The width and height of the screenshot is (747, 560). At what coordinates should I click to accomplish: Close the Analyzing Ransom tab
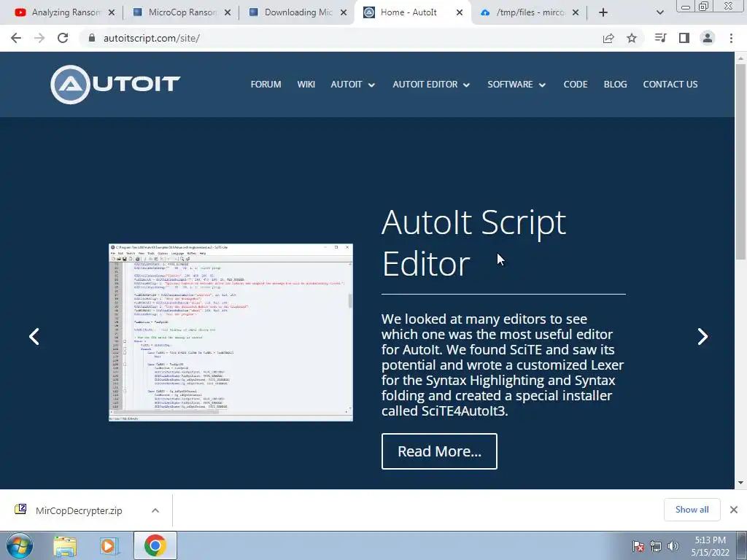point(112,12)
